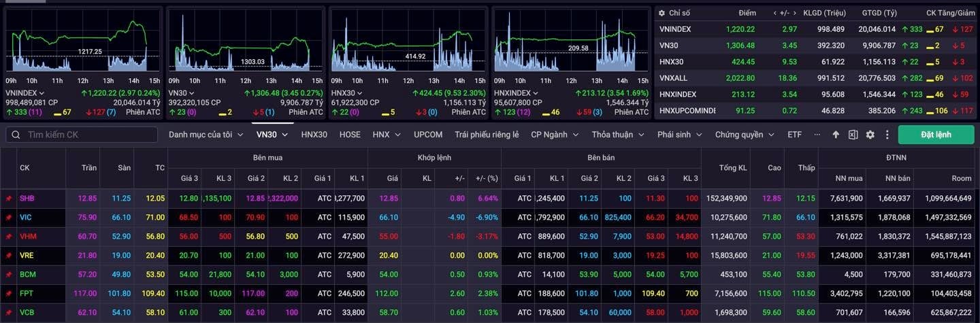Click the Tìm kiếm CK search field

coord(82,135)
